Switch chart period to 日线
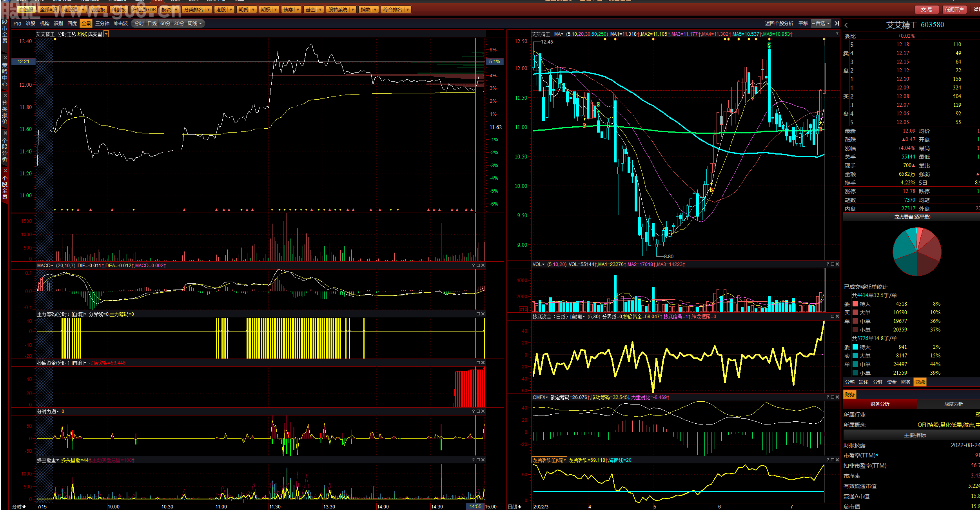The width and height of the screenshot is (980, 510). tap(152, 24)
